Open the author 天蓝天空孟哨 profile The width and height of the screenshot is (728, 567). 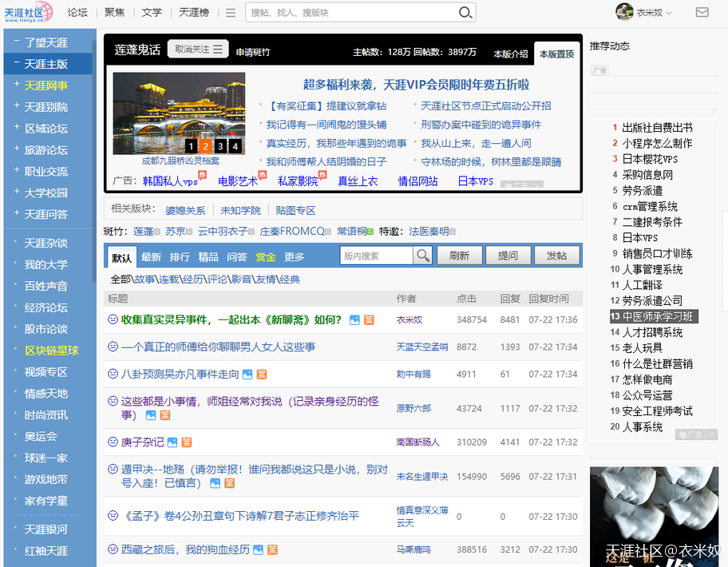[x=422, y=347]
